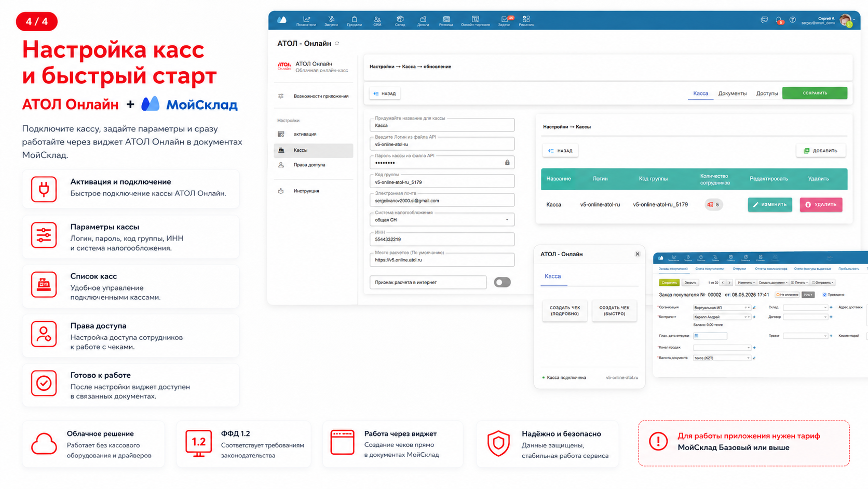
Task: Click the plus icon next to Контрагент field
Action: coord(754,317)
